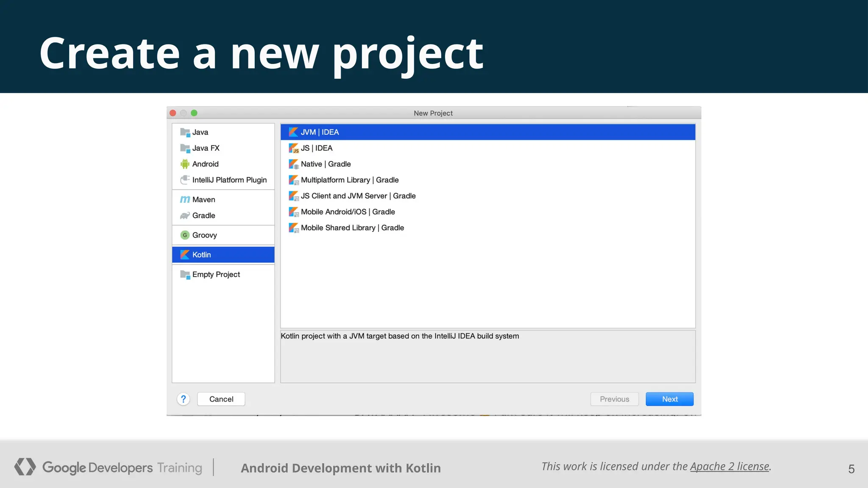Viewport: 868px width, 488px height.
Task: Open the Apache 2 license link
Action: click(x=729, y=466)
